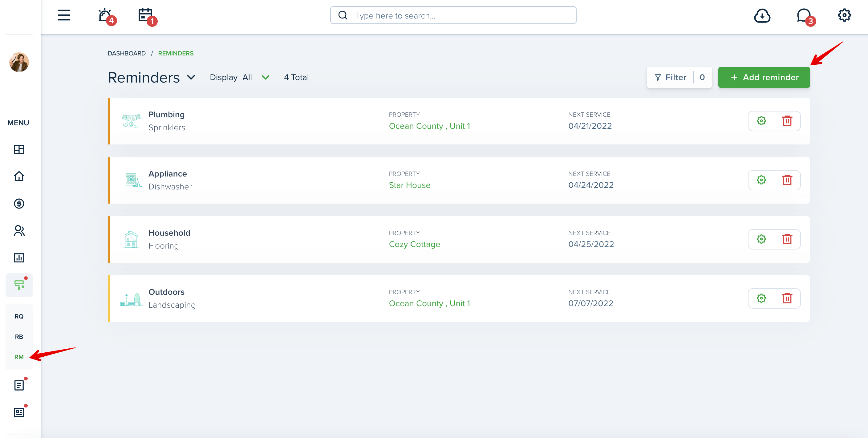The image size is (868, 438).
Task: Open the dashboard grid icon in sidebar
Action: pyautogui.click(x=19, y=149)
